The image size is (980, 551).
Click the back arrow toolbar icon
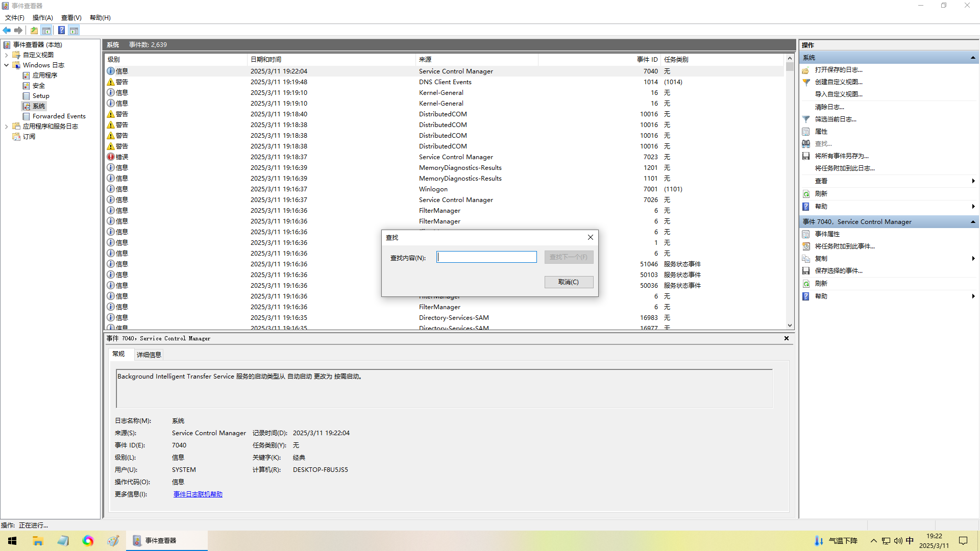[x=7, y=31]
